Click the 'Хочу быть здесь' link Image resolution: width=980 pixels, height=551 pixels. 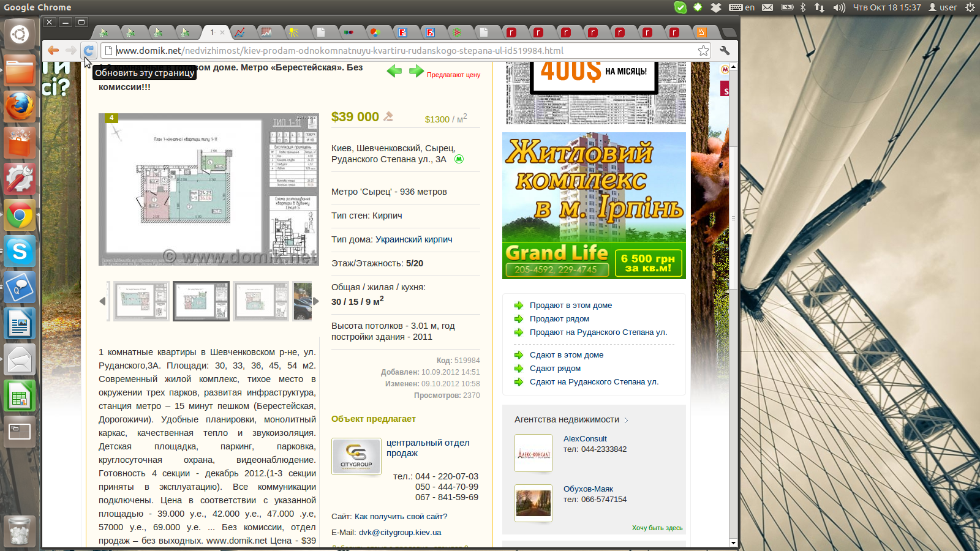click(657, 528)
